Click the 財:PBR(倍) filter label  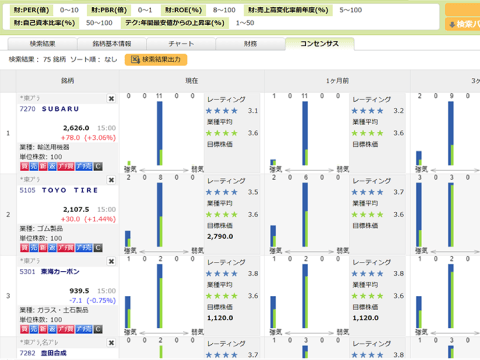point(109,10)
